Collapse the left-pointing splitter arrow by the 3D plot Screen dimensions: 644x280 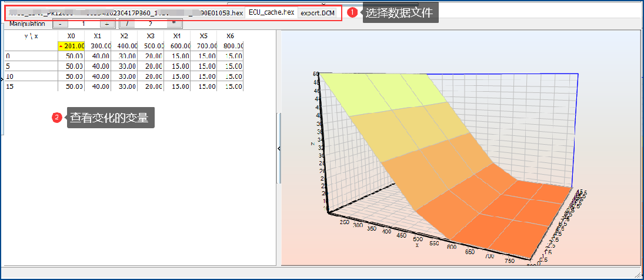pyautogui.click(x=279, y=149)
